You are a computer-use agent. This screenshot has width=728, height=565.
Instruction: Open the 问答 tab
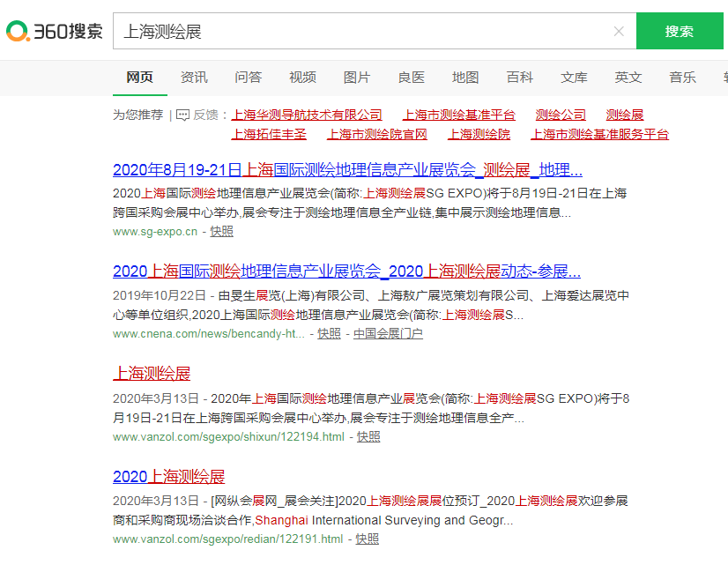(x=249, y=77)
